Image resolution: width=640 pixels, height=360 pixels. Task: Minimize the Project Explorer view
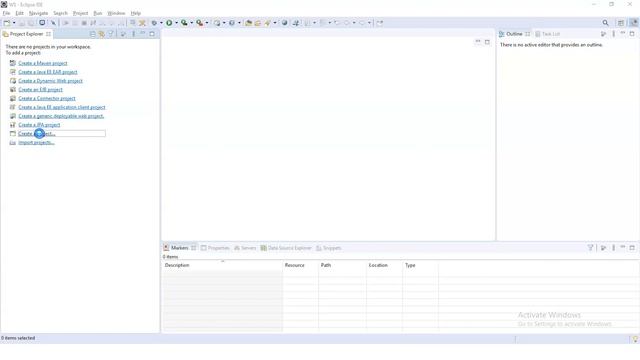142,34
